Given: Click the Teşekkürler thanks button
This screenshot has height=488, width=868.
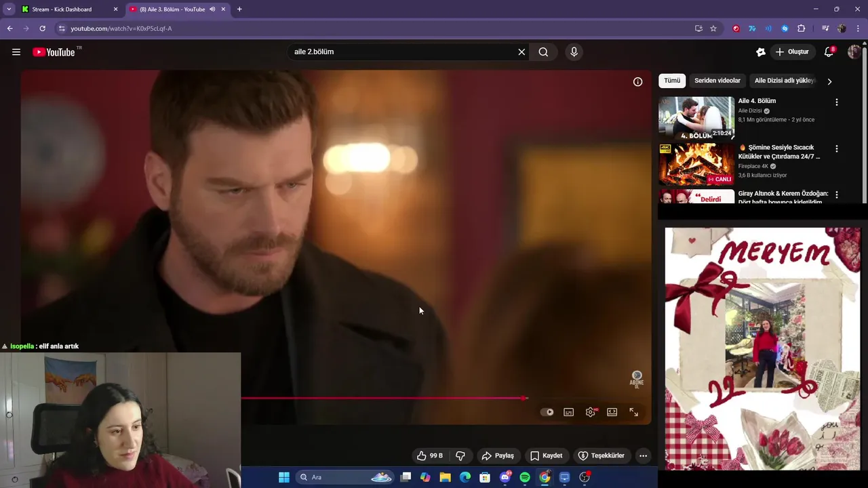Looking at the screenshot, I should coord(601,455).
